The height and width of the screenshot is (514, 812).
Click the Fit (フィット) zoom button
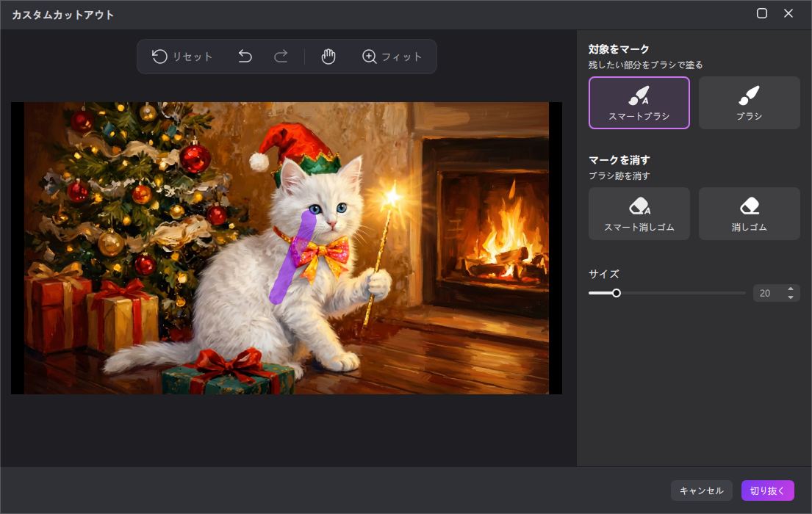pos(392,57)
